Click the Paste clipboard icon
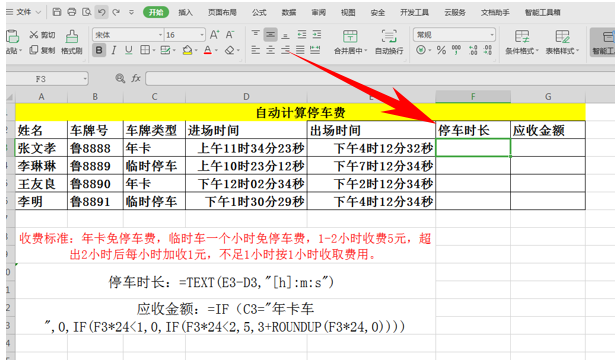The width and height of the screenshot is (615, 362). 12,36
